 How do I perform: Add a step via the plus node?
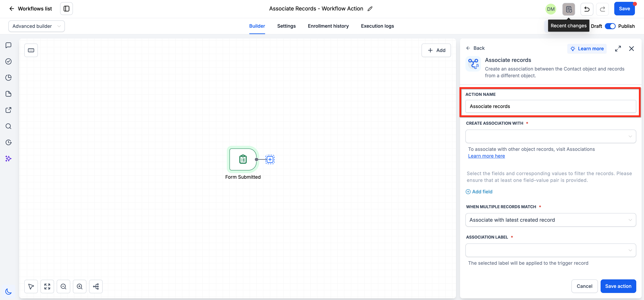(270, 159)
